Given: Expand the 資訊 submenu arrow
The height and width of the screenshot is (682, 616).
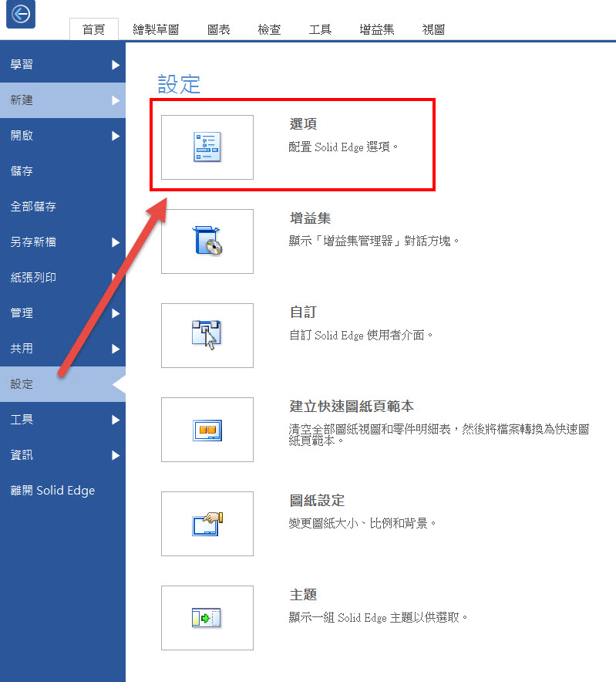Looking at the screenshot, I should 115,455.
